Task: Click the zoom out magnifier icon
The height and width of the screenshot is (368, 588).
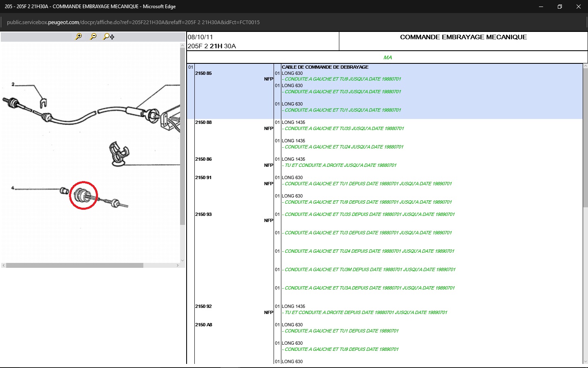Action: (94, 36)
